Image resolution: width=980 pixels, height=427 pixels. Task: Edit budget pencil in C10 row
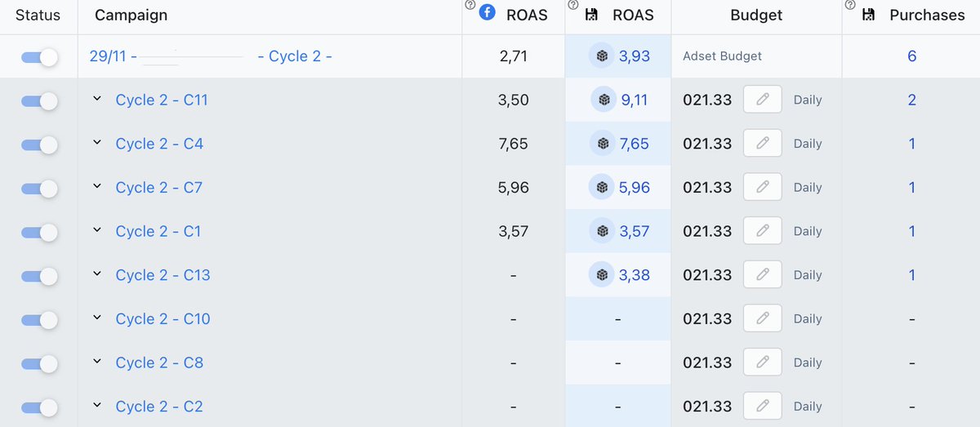click(x=763, y=318)
